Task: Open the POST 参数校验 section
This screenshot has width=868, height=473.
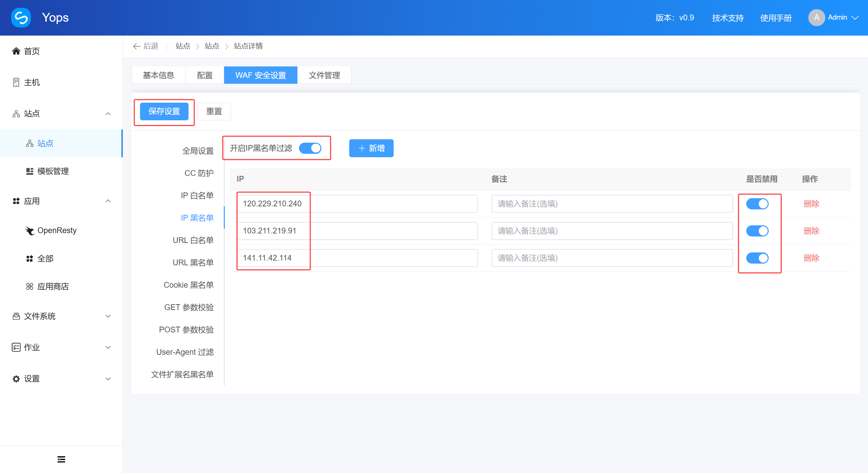Action: pos(186,330)
